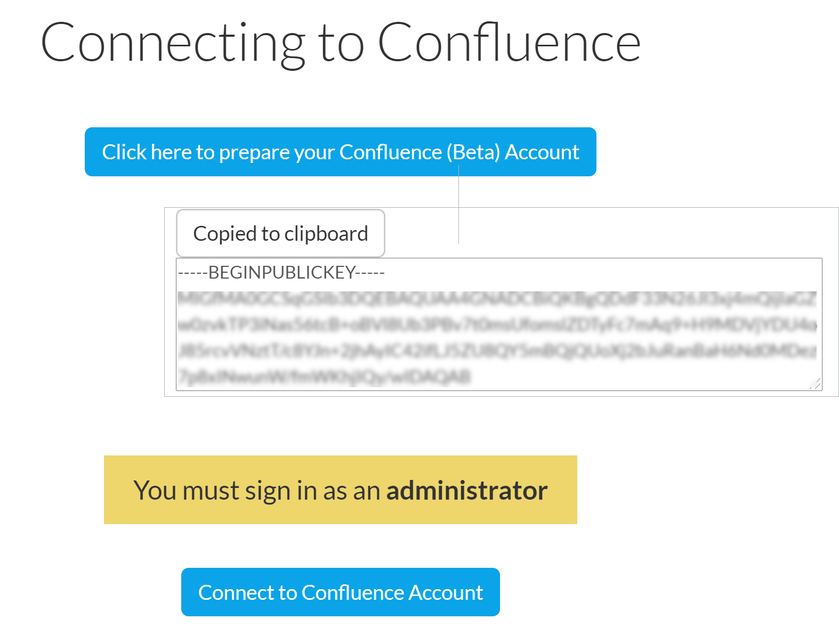
Task: Click the connector line below the blue button
Action: 459,208
